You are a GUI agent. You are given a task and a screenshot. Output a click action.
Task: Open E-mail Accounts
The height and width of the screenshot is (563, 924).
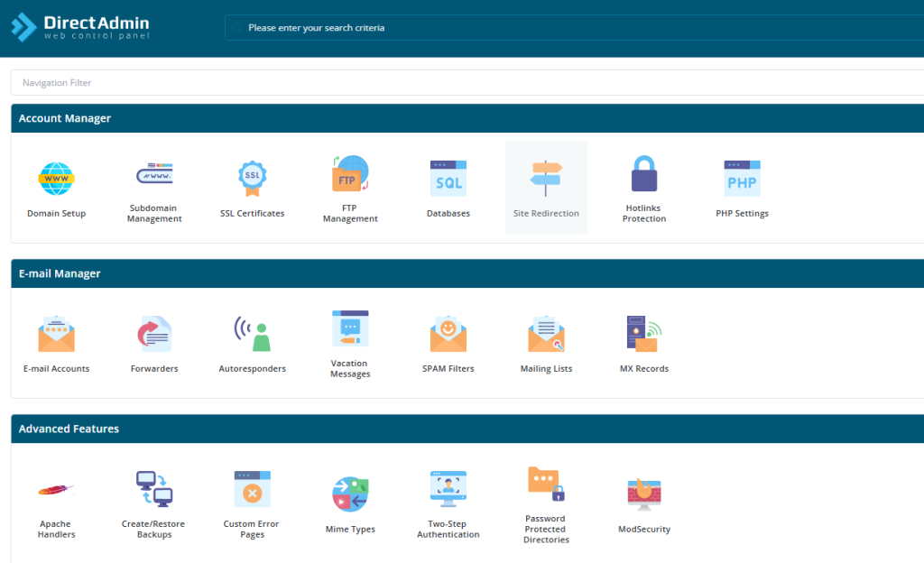(56, 335)
